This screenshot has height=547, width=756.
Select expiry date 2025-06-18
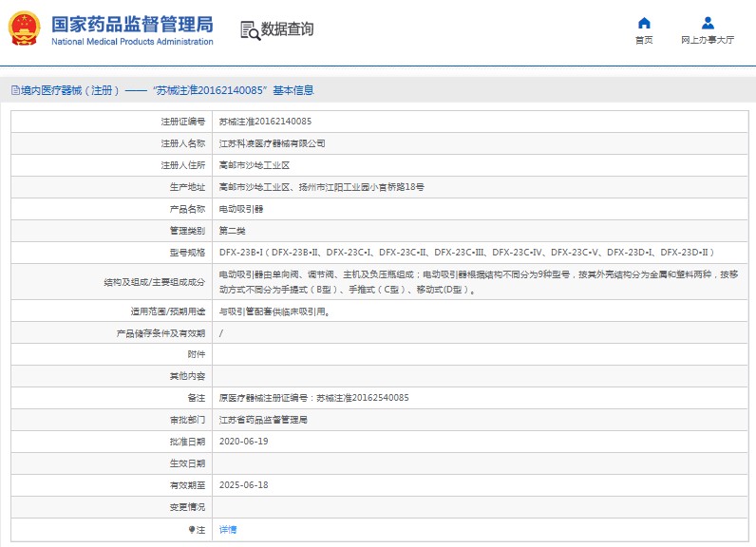click(243, 485)
